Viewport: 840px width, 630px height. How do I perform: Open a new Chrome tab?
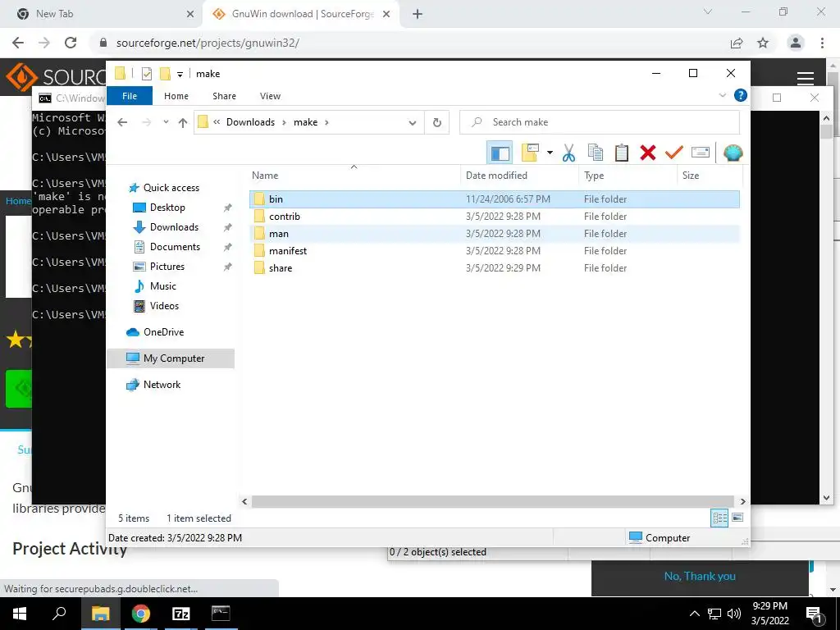(x=418, y=14)
